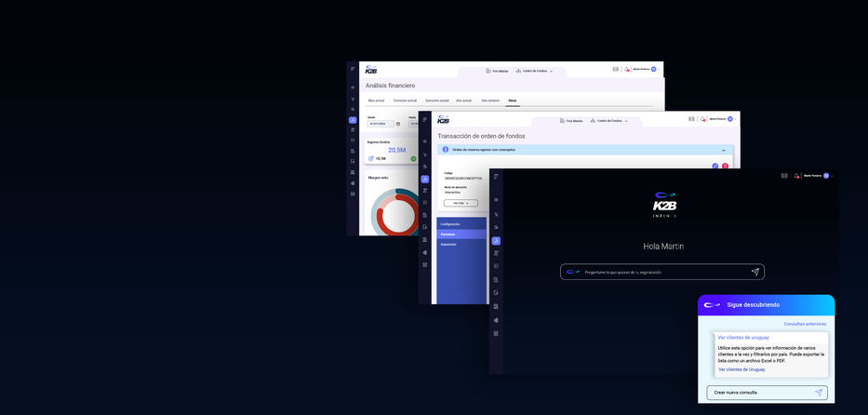The width and height of the screenshot is (868, 415).
Task: Open 'Orden de Fondos' dropdown in Análisis financiero header
Action: [x=534, y=71]
